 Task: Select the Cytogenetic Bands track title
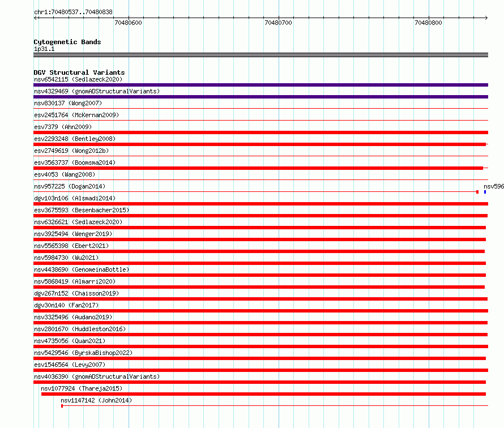(x=67, y=42)
